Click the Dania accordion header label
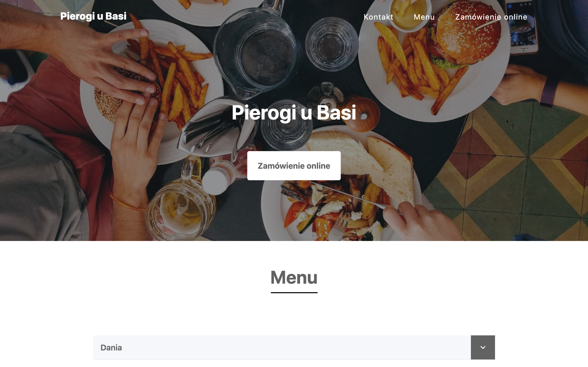The height and width of the screenshot is (367, 588). 111,348
